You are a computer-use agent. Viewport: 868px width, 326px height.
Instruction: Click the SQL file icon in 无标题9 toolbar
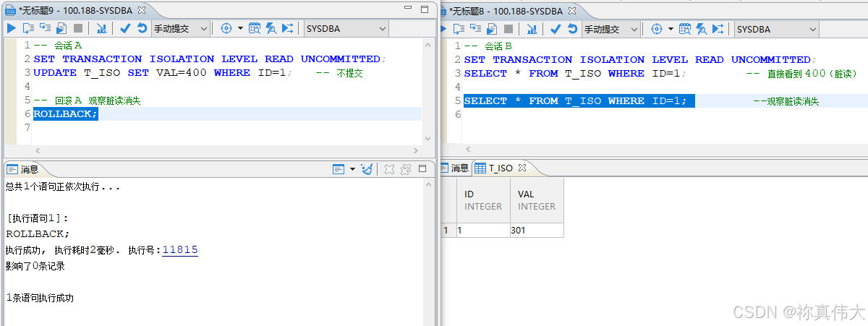pyautogui.click(x=61, y=29)
